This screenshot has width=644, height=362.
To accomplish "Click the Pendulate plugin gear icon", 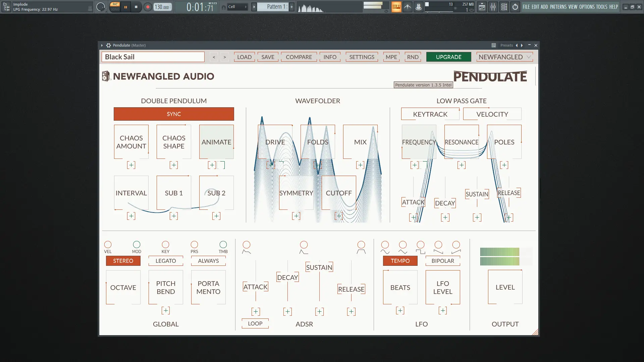I will coord(108,45).
